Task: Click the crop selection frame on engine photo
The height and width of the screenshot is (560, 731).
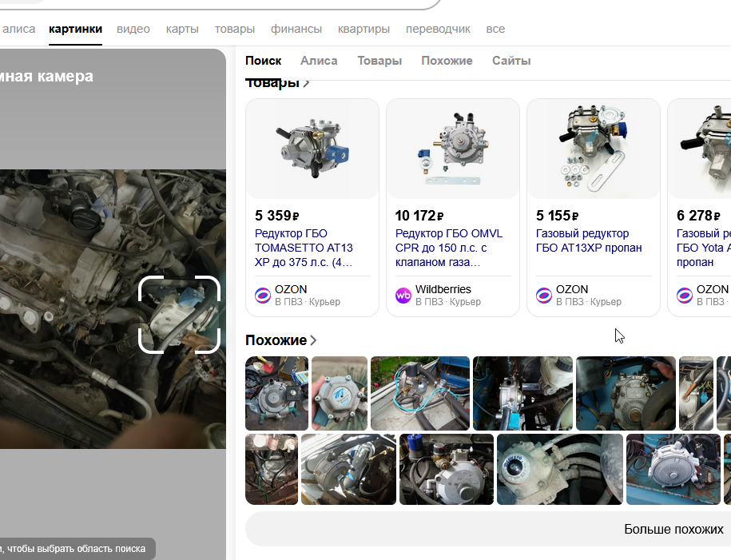Action: pos(180,314)
